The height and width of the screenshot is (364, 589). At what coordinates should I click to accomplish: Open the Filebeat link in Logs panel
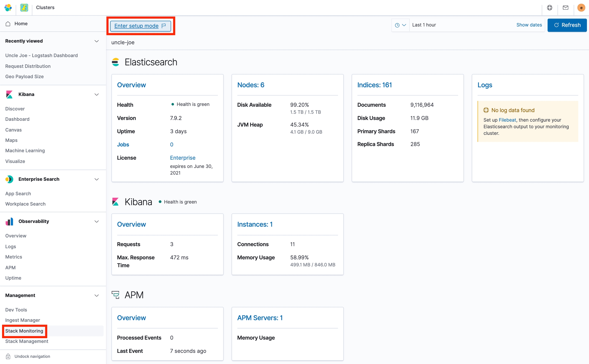[507, 120]
